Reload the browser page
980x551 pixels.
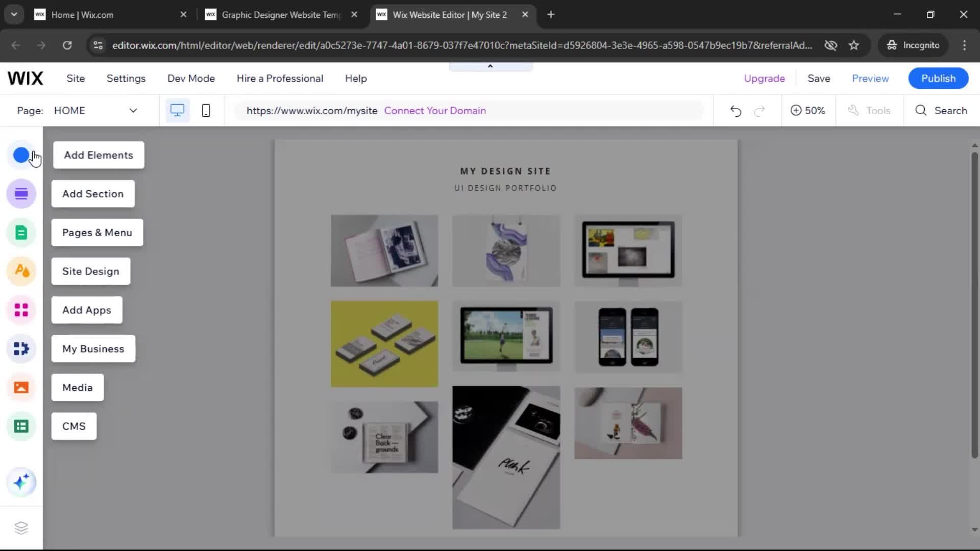[x=67, y=45]
